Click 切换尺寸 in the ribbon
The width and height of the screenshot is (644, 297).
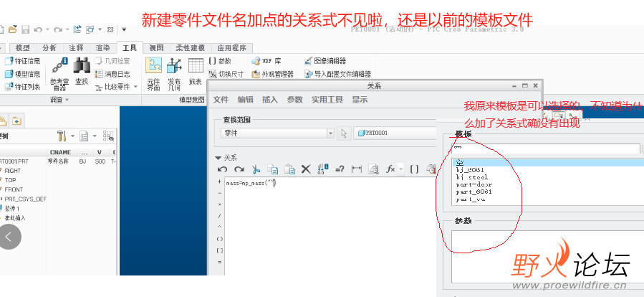(226, 74)
